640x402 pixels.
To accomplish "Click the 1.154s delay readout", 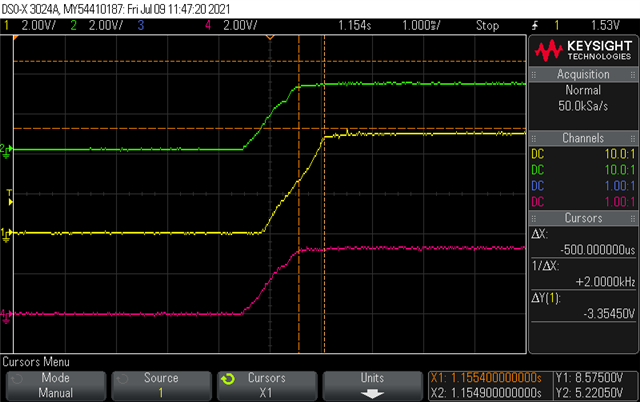I will tap(355, 26).
